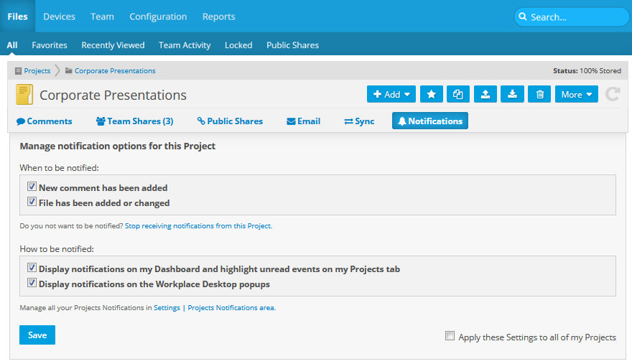Open the Devices menu
The height and width of the screenshot is (364, 632).
[x=59, y=16]
